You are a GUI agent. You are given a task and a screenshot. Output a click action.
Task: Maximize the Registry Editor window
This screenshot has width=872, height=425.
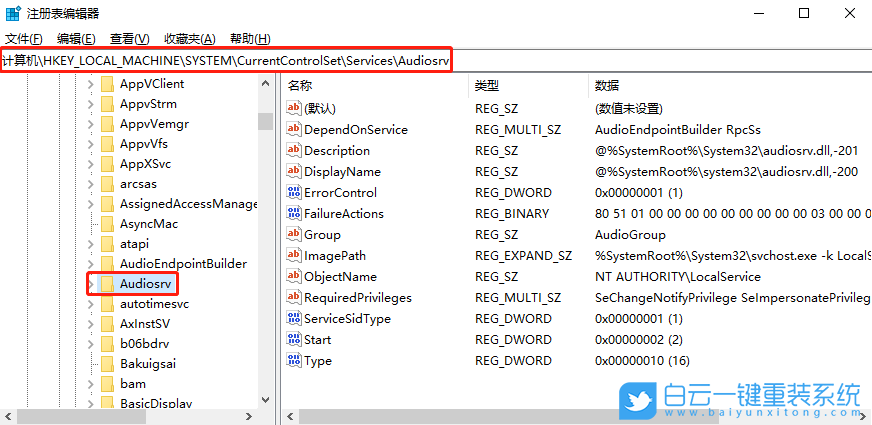pyautogui.click(x=804, y=13)
